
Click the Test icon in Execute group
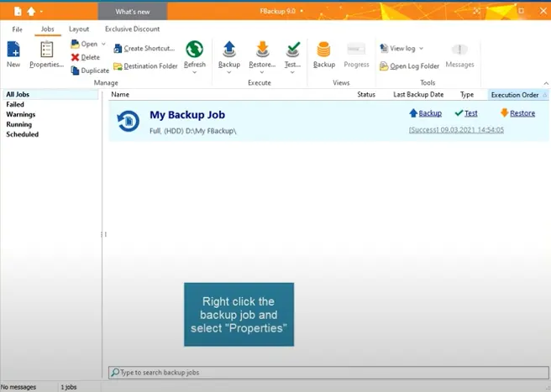pos(292,51)
